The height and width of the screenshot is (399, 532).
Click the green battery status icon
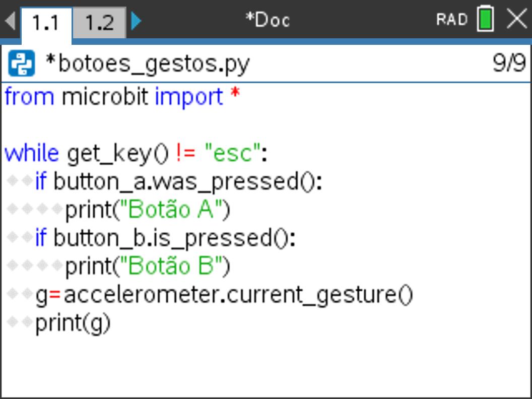(485, 19)
